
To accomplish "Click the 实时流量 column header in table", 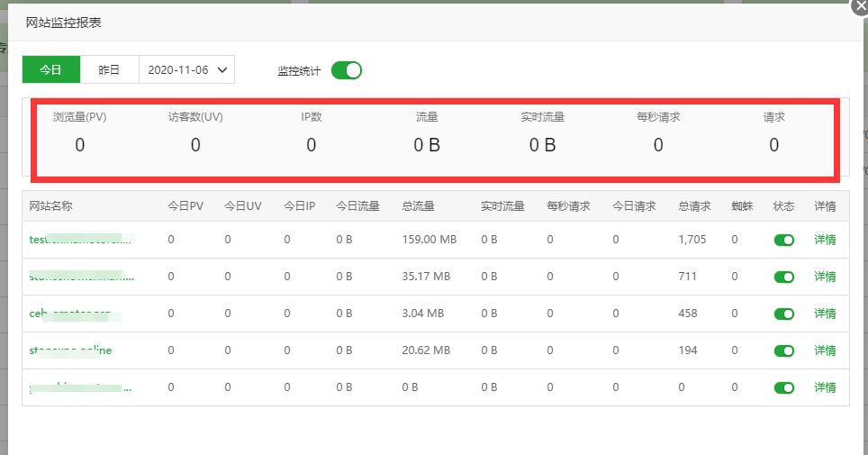I will pyautogui.click(x=502, y=205).
